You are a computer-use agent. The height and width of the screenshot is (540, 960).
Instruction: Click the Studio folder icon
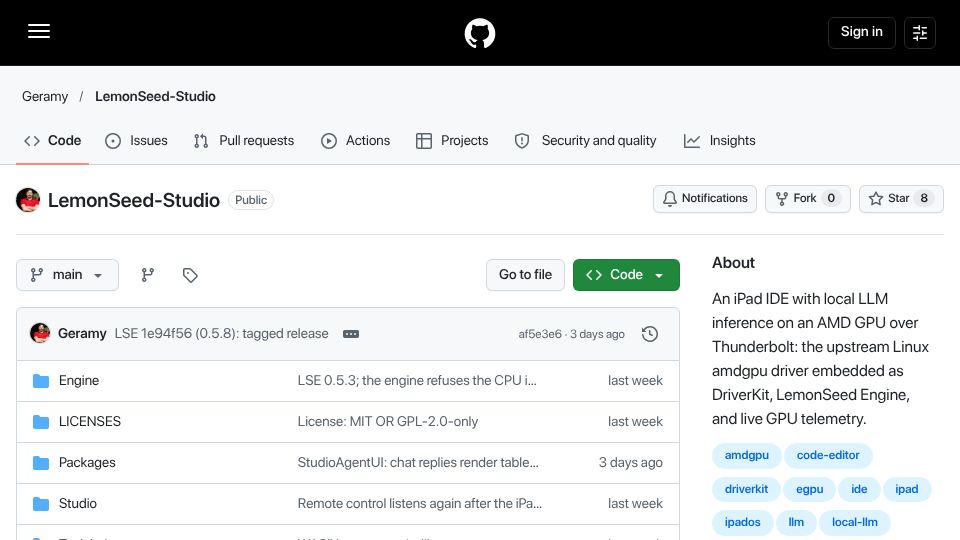click(41, 504)
